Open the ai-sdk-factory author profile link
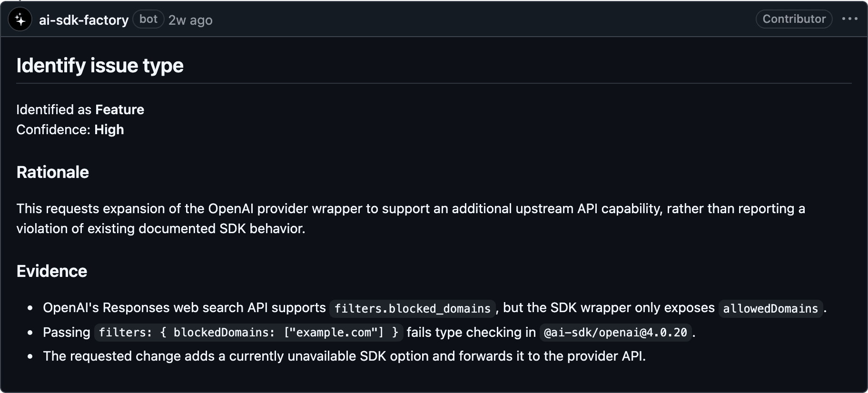The image size is (868, 393). [84, 20]
